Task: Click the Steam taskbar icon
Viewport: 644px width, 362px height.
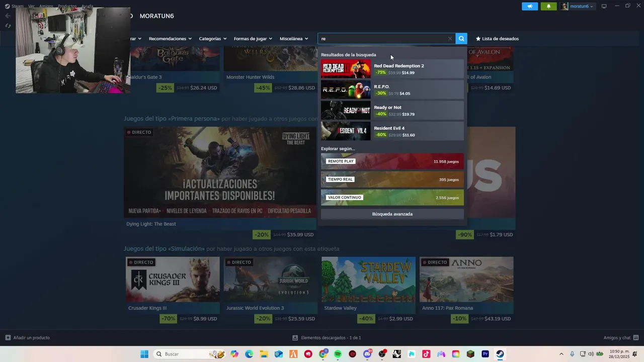Action: (500, 354)
